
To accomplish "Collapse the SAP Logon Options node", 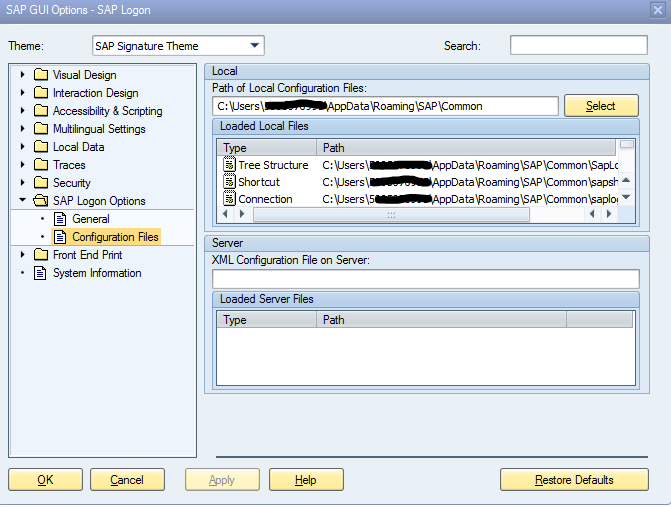I will tap(23, 199).
